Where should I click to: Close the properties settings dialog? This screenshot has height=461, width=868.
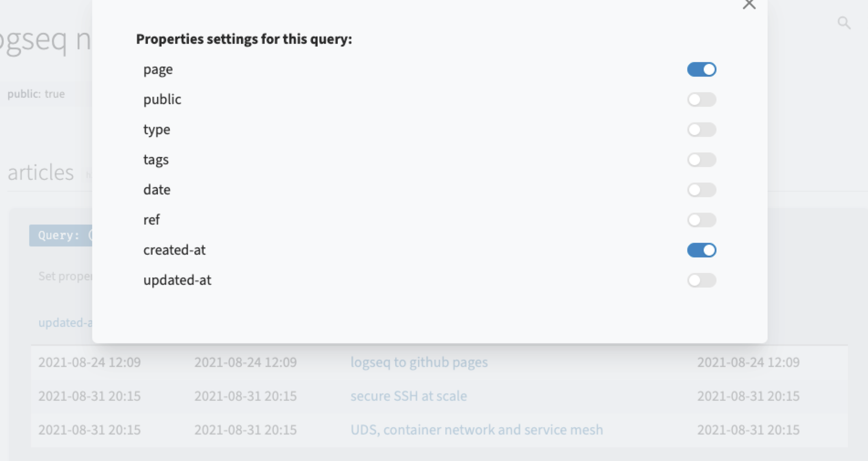point(749,5)
